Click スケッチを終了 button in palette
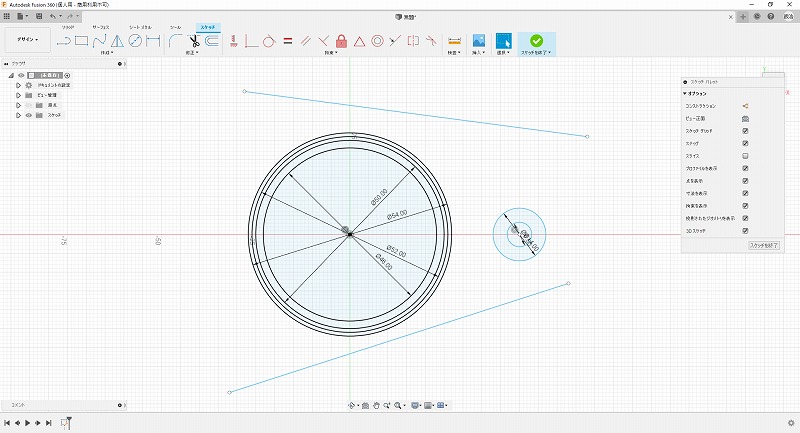The height and width of the screenshot is (433, 800). click(x=763, y=245)
